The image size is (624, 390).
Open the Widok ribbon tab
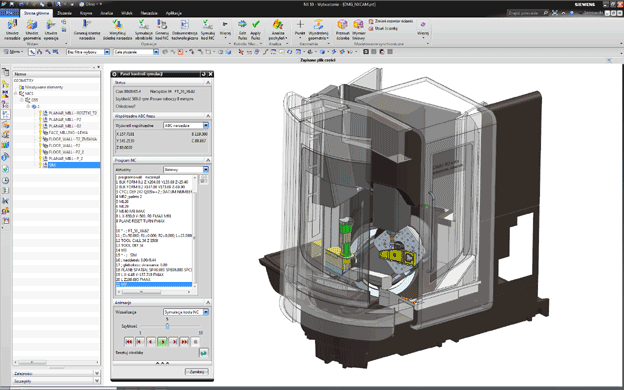pos(127,13)
